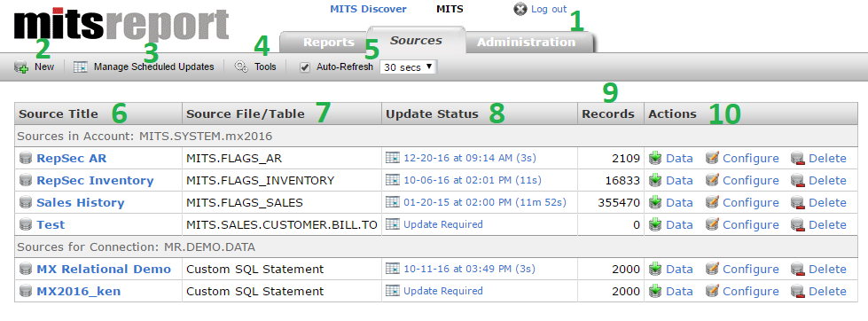Open the MITS Discover link
Image resolution: width=868 pixels, height=321 pixels.
[x=368, y=9]
